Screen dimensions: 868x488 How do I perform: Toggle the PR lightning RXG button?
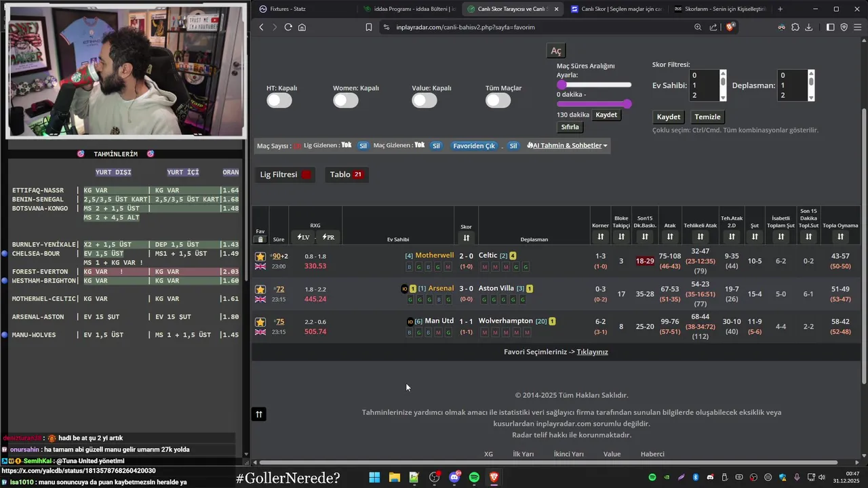[x=328, y=237]
